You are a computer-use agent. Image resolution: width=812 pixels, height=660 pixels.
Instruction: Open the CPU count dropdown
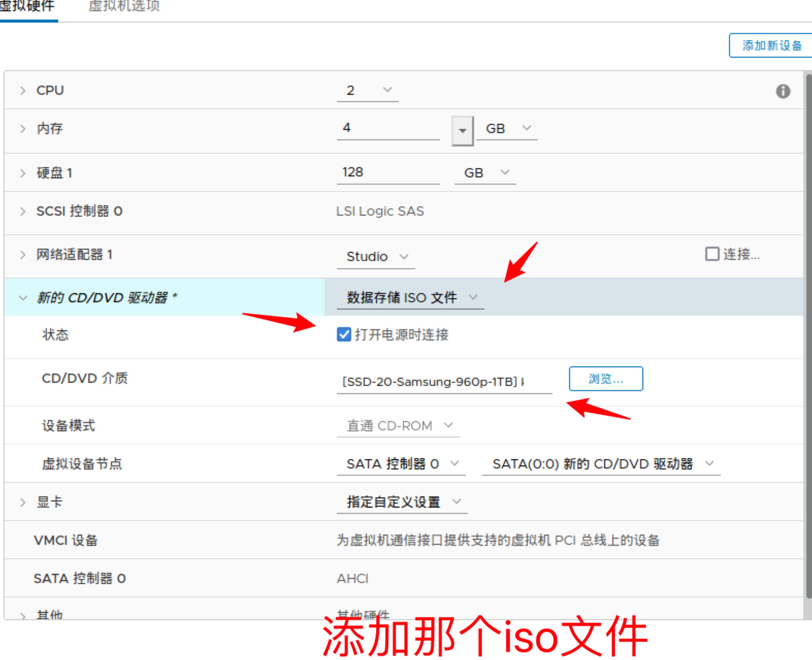[x=368, y=91]
